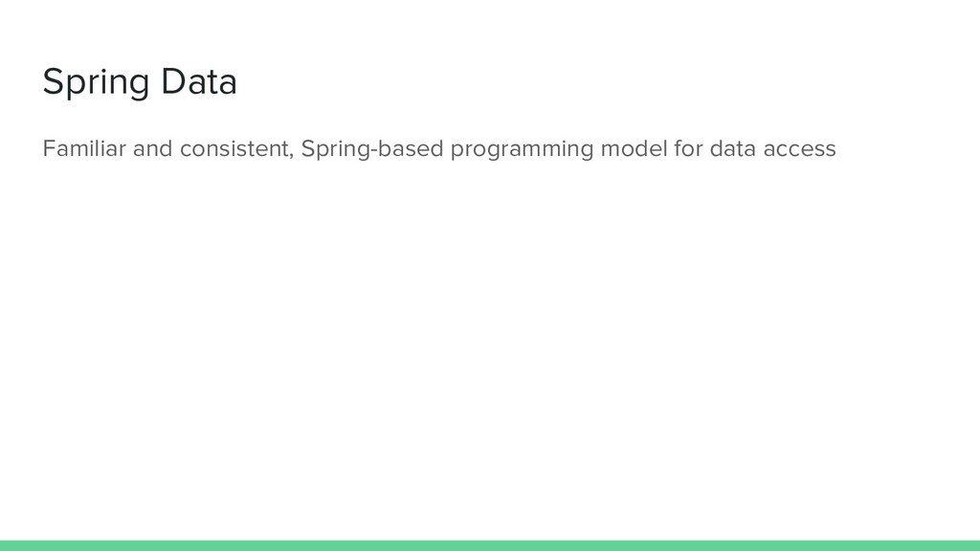The image size is (980, 551).
Task: Click the green footer bar
Action: pos(490,545)
